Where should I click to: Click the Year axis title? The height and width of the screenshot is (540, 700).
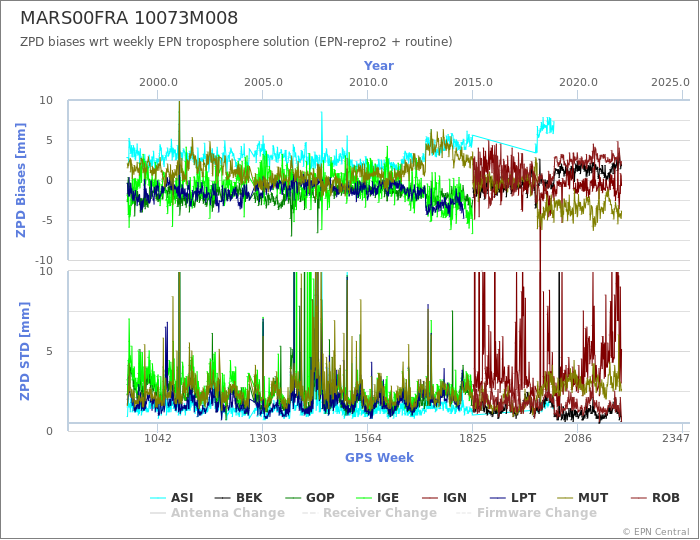pos(379,66)
